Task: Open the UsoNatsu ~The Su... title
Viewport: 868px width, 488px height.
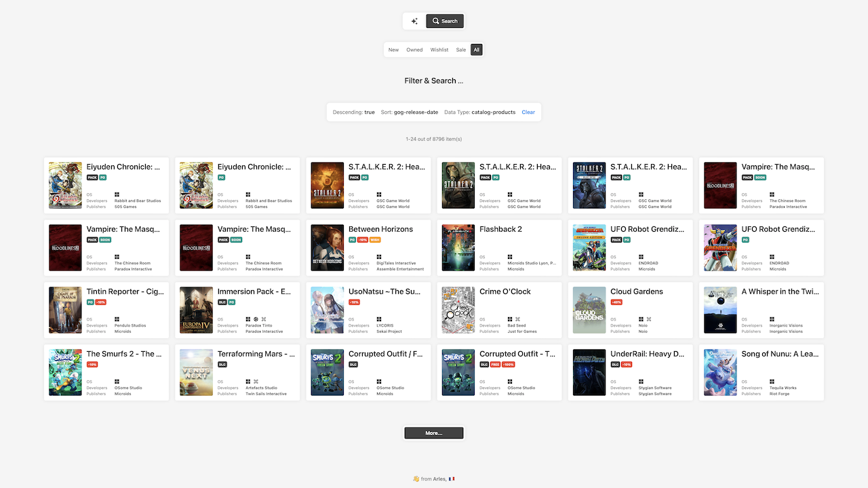Action: tap(385, 291)
